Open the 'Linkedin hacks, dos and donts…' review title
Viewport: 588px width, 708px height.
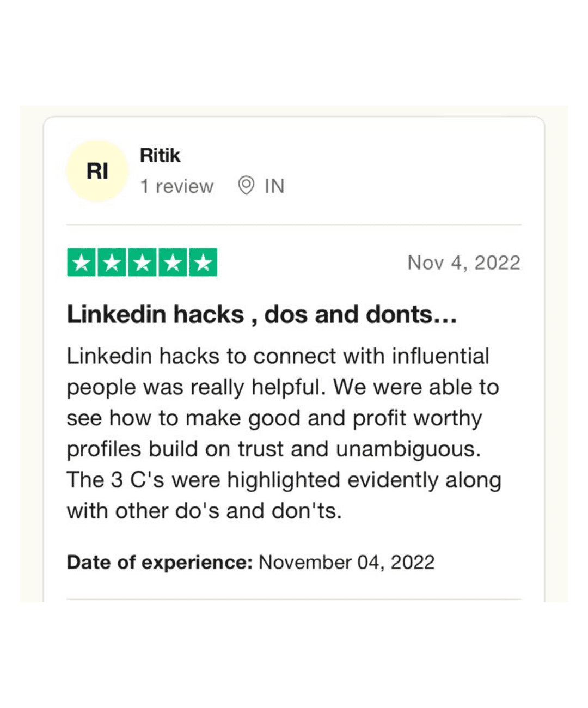point(262,315)
